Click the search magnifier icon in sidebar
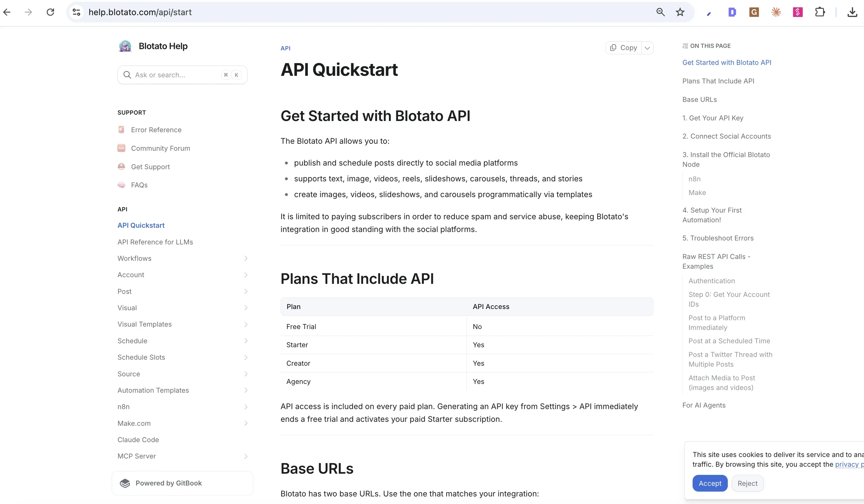The image size is (864, 504). 127,75
